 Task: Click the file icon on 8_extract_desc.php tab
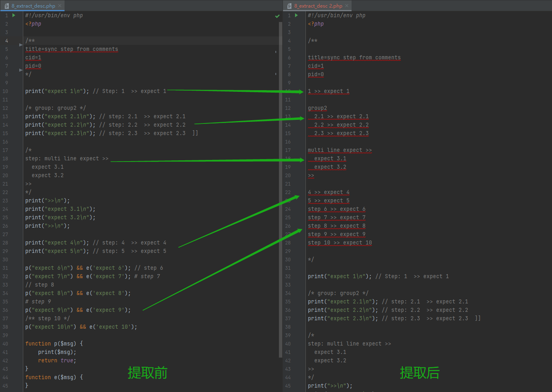[7, 6]
